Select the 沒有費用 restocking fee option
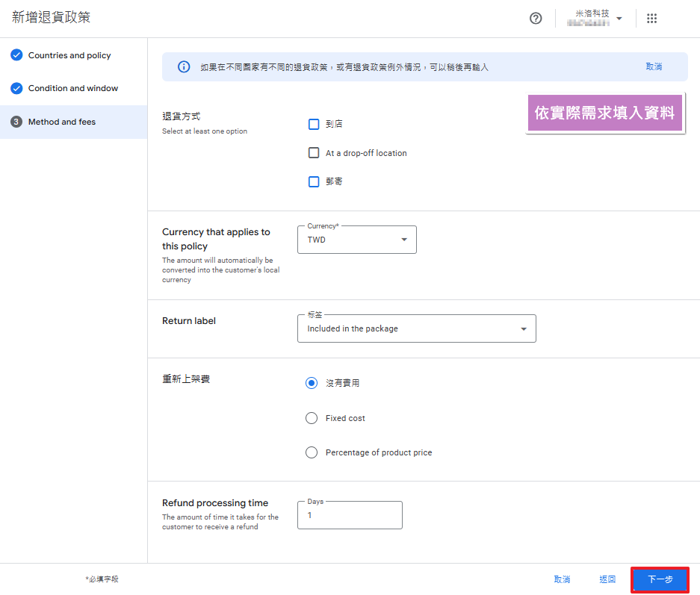Screen dimensions: 700x595 (312, 383)
